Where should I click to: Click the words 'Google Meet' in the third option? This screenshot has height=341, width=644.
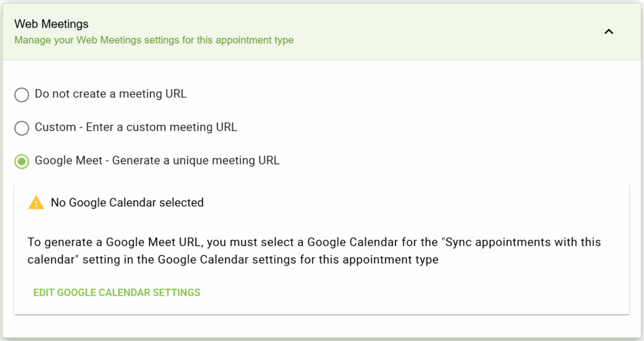pos(69,161)
